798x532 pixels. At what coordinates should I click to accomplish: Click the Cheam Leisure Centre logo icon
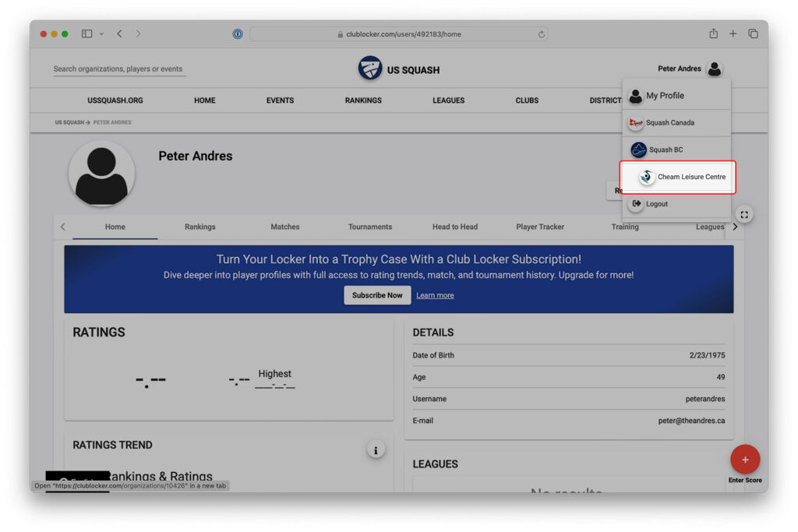click(647, 177)
